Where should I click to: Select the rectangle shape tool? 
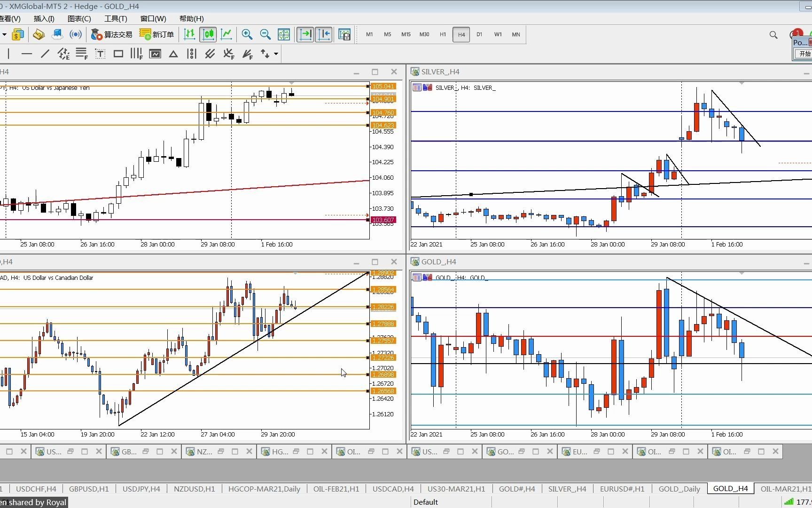point(118,54)
